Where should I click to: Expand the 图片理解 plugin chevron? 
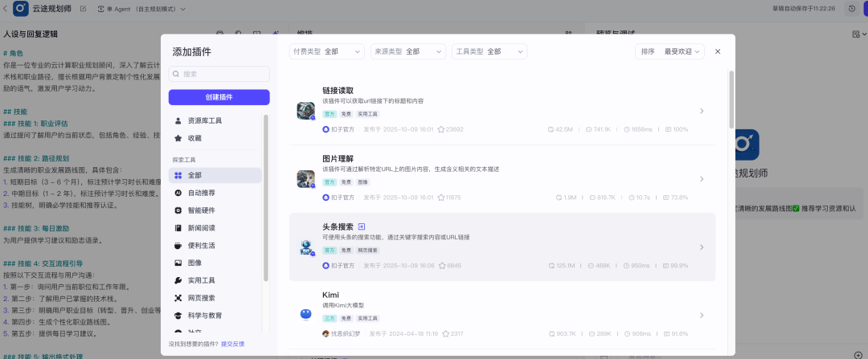coord(702,179)
